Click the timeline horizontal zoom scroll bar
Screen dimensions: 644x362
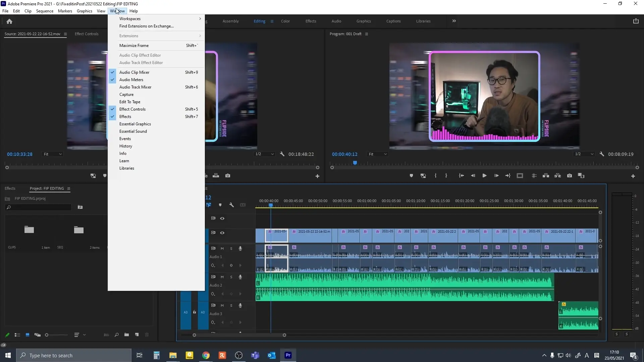239,335
